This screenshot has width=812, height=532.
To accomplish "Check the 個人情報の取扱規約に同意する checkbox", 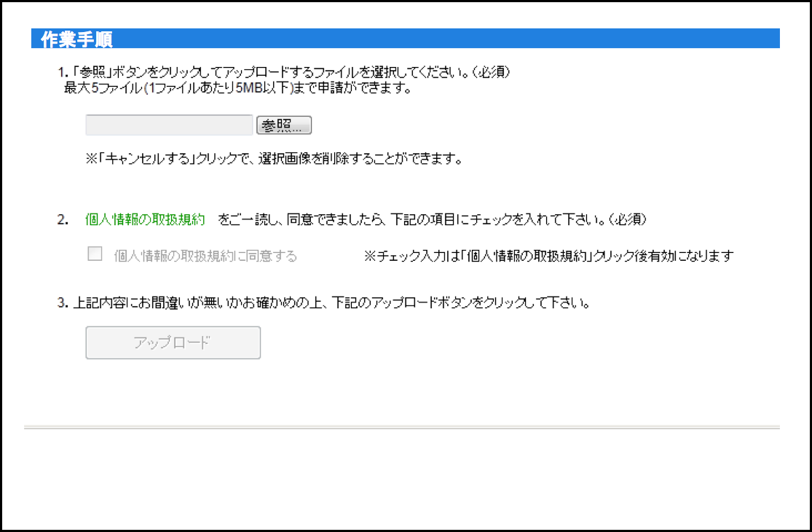I will 95,254.
